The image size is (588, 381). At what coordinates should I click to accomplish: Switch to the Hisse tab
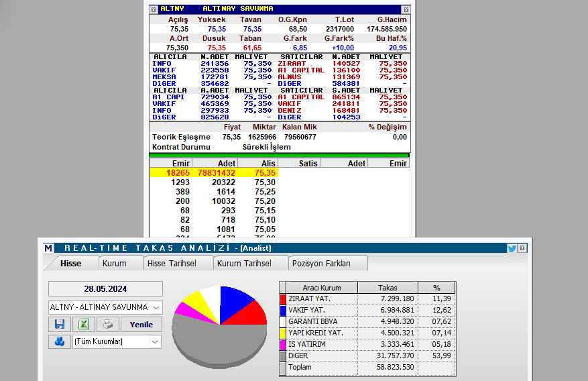71,263
